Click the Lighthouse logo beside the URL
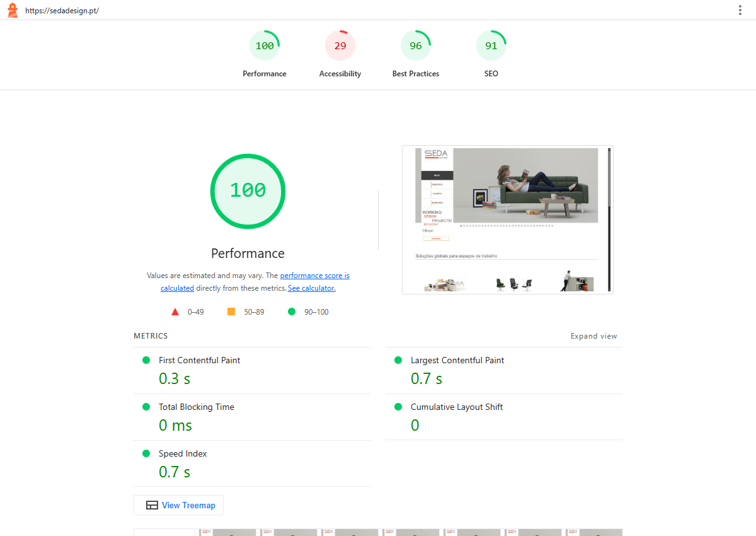This screenshot has height=536, width=756. [12, 10]
